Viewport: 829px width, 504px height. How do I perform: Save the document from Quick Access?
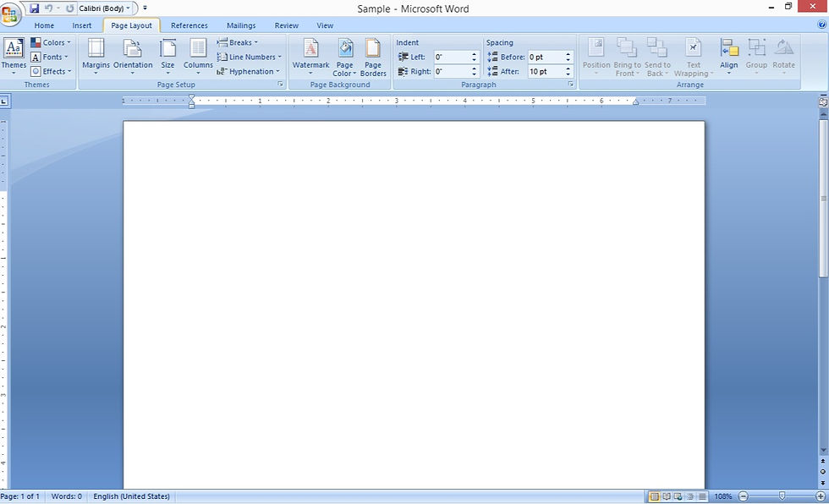[35, 8]
